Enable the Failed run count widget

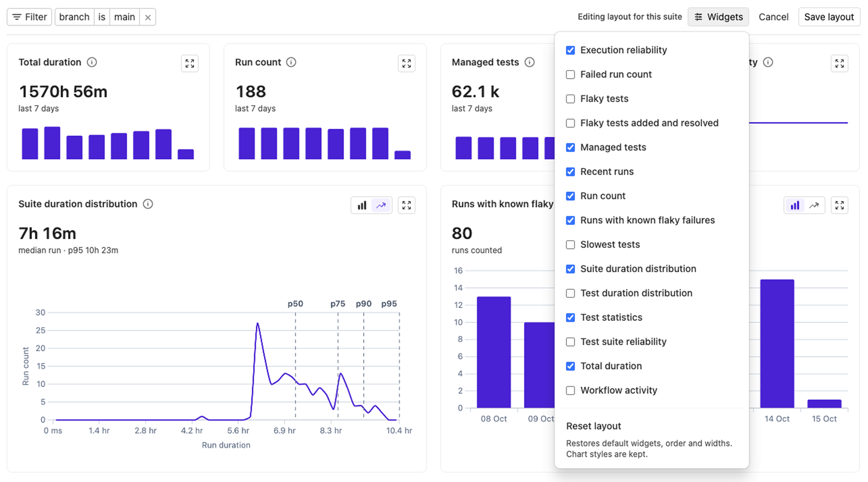coord(570,75)
